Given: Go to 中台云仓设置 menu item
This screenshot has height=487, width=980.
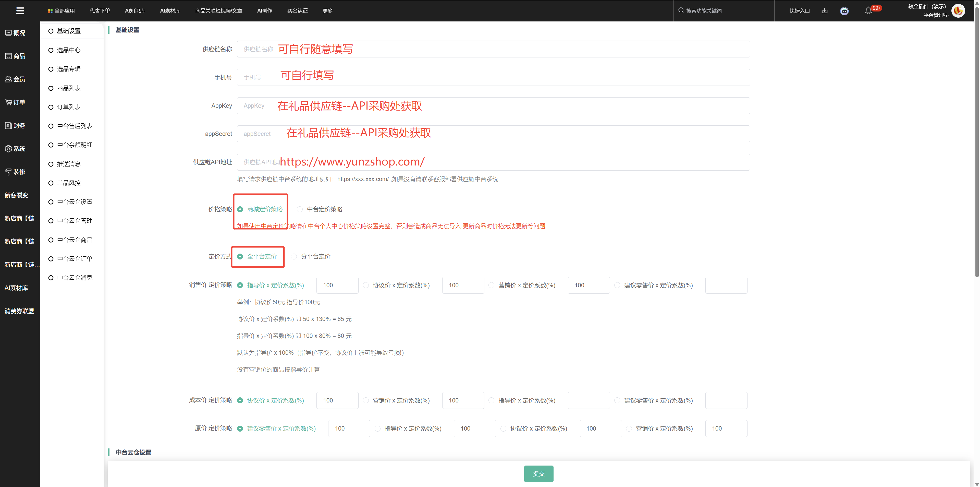Looking at the screenshot, I should 75,202.
